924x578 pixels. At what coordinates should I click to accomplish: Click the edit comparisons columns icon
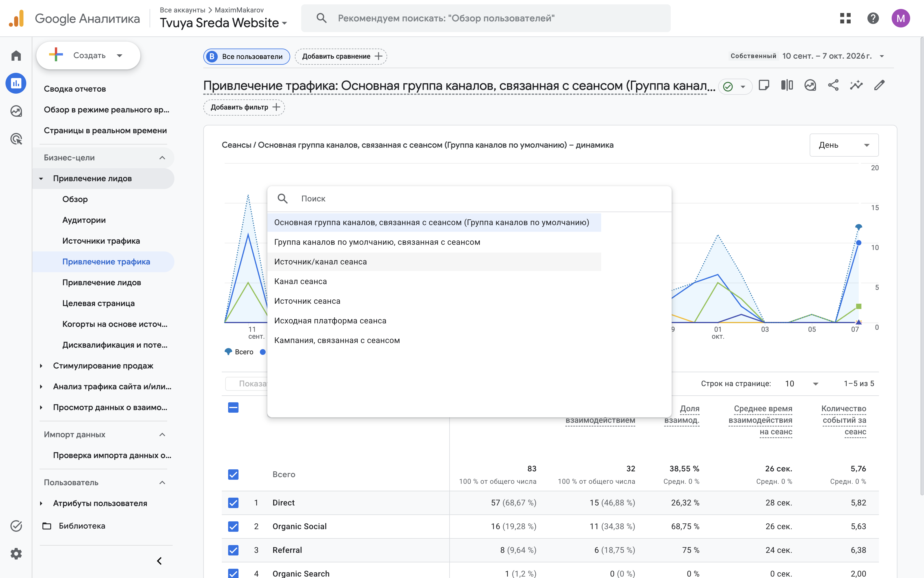coord(787,85)
